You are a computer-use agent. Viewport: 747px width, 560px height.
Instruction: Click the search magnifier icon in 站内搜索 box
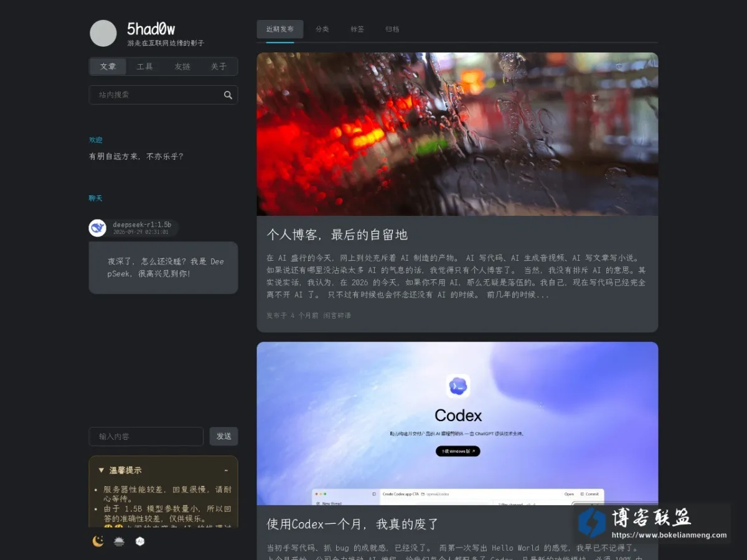tap(228, 95)
